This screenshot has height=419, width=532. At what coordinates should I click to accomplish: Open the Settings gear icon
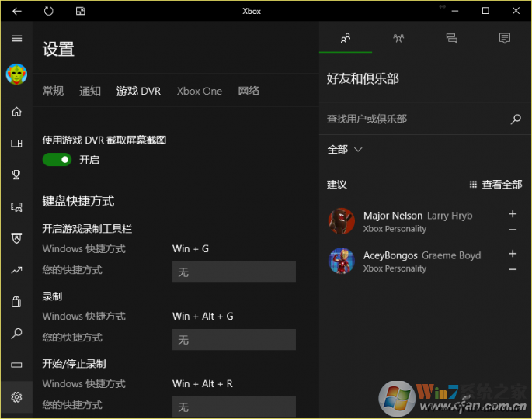coord(16,397)
